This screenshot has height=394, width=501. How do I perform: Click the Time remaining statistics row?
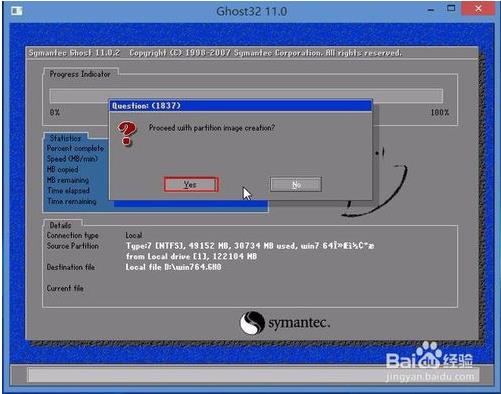click(72, 201)
